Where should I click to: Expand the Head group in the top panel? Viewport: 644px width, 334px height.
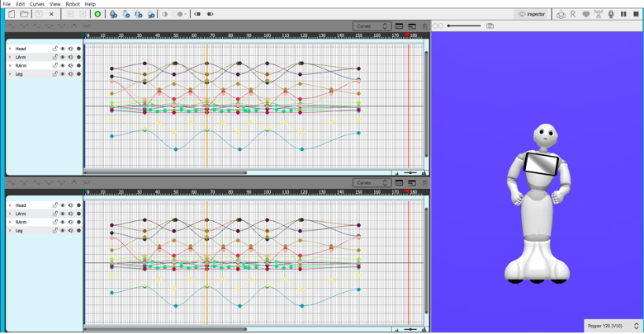click(x=10, y=49)
